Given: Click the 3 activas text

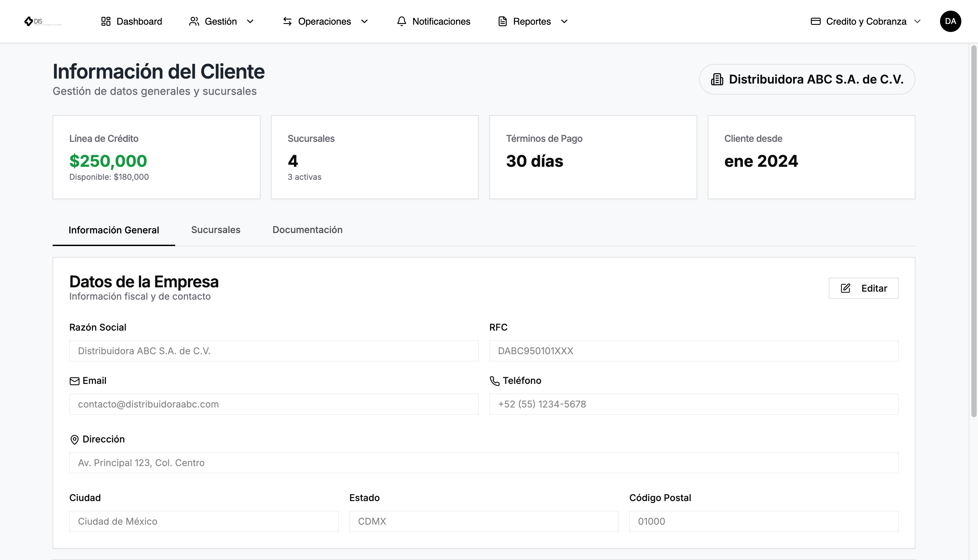Looking at the screenshot, I should 304,177.
